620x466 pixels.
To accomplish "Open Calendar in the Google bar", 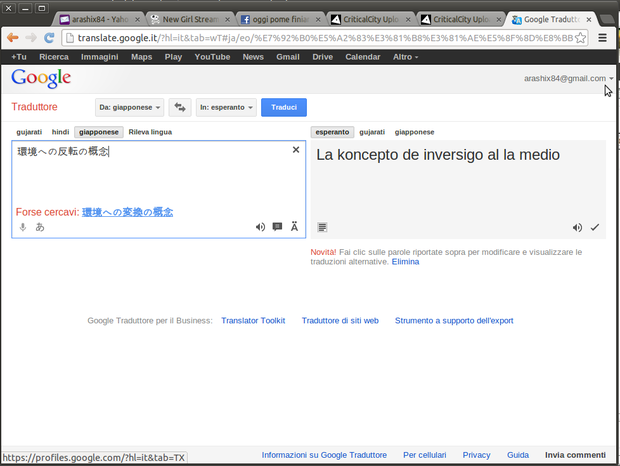I will click(x=363, y=57).
